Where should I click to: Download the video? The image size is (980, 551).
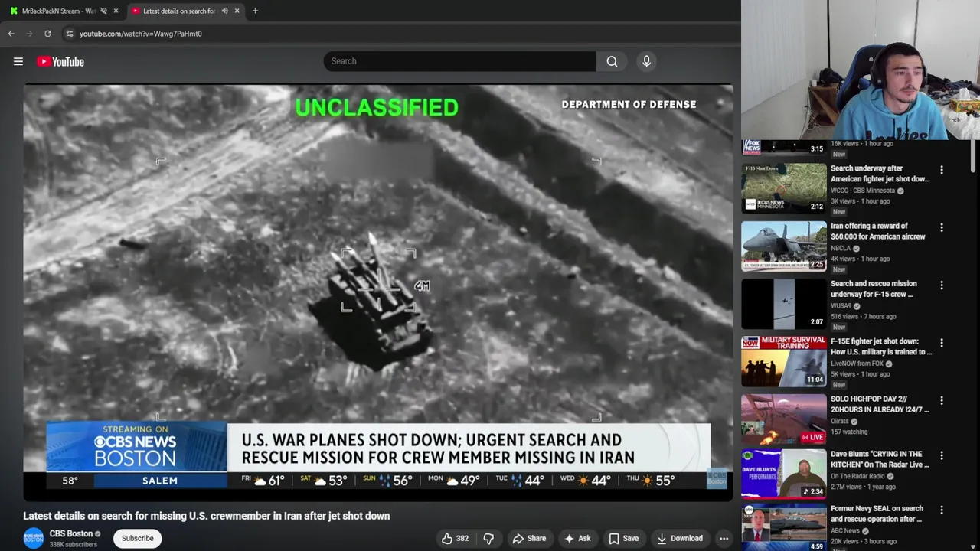pos(679,538)
